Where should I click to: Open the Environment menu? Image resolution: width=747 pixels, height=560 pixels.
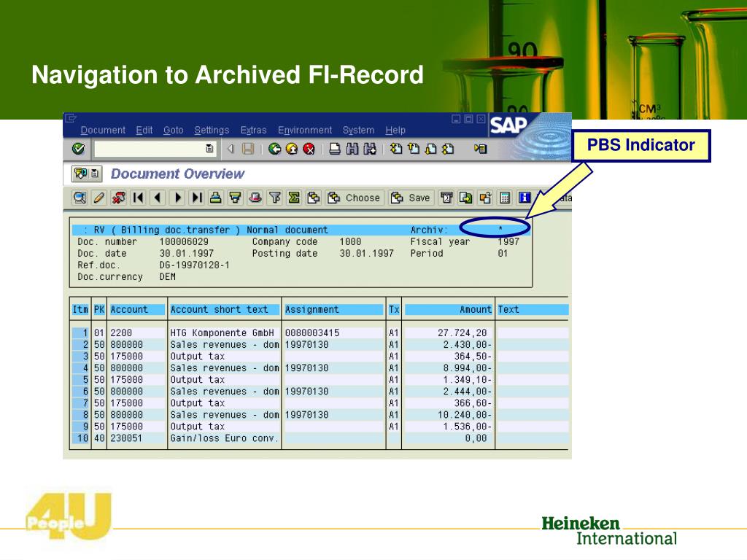tap(305, 130)
